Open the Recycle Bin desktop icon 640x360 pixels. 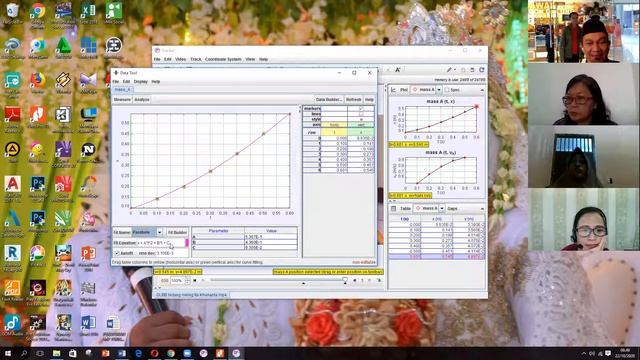[12, 11]
